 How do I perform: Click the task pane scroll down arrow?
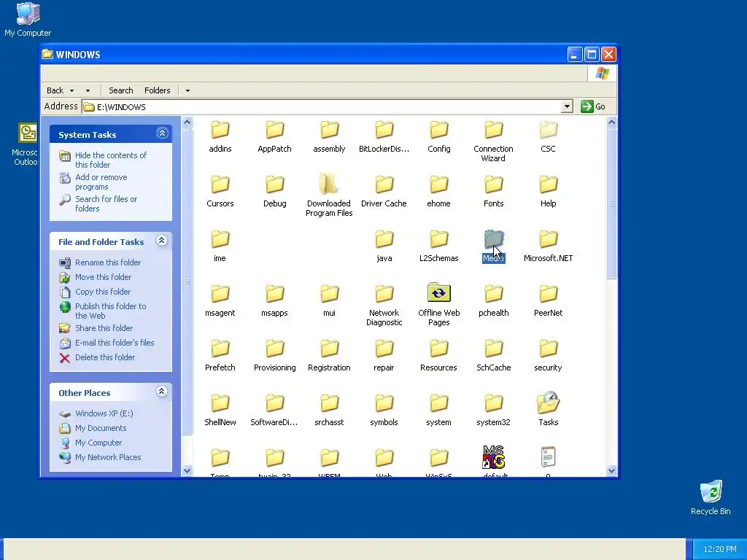tap(187, 471)
